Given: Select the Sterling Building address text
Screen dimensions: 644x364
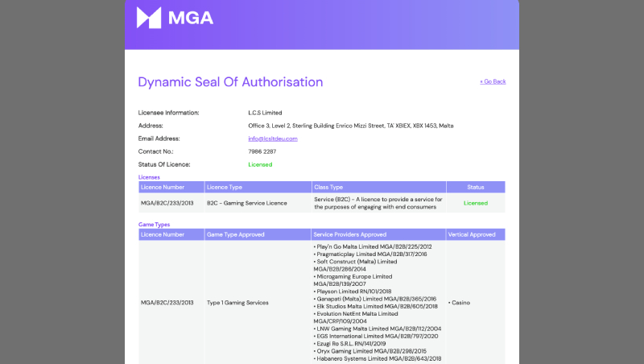Looking at the screenshot, I should click(351, 126).
